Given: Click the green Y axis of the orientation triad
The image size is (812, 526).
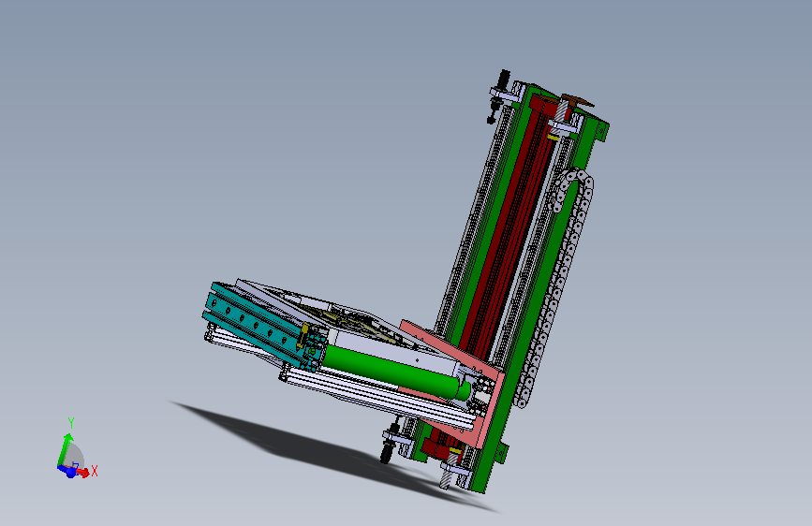Looking at the screenshot, I should [x=65, y=449].
